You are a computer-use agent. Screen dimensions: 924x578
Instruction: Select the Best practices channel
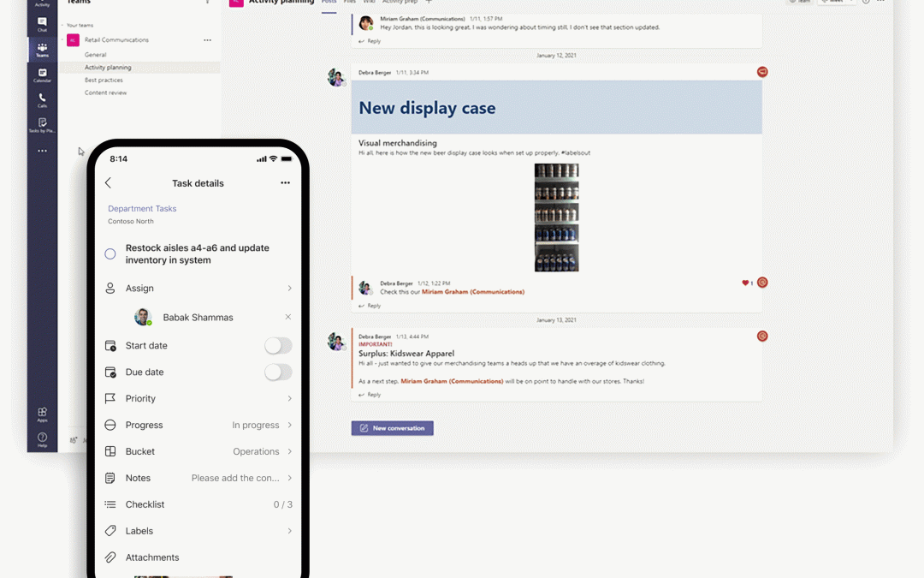pyautogui.click(x=103, y=80)
